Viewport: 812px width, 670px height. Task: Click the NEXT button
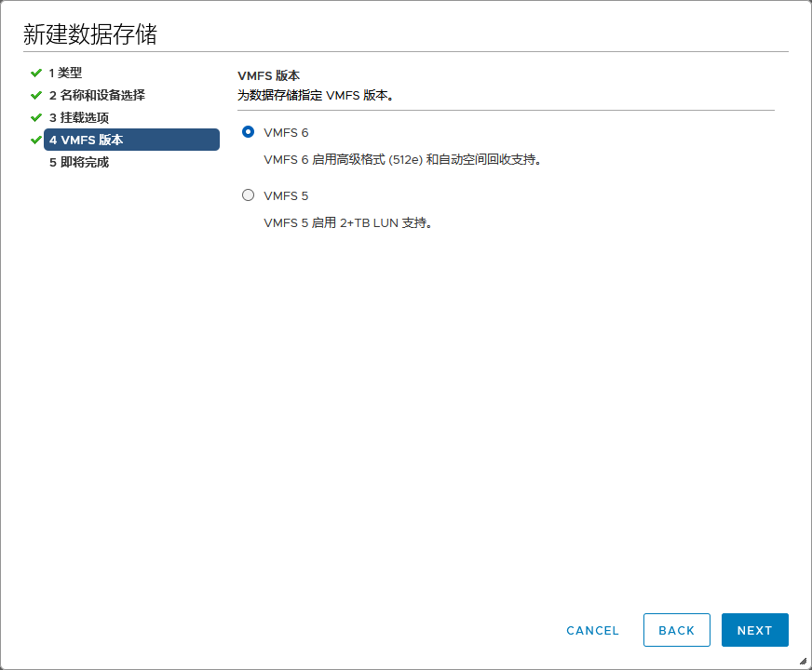click(x=754, y=630)
